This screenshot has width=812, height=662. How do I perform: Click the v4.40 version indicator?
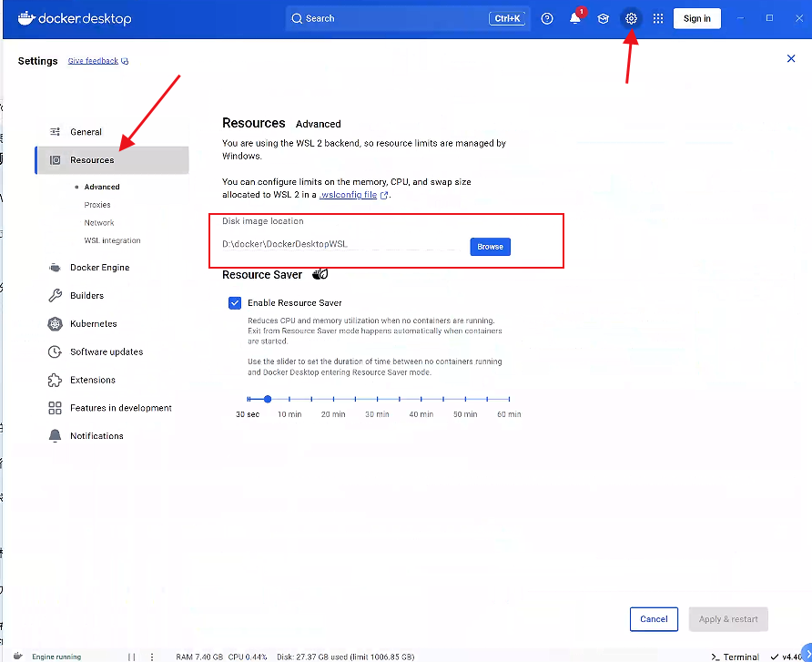tap(787, 657)
